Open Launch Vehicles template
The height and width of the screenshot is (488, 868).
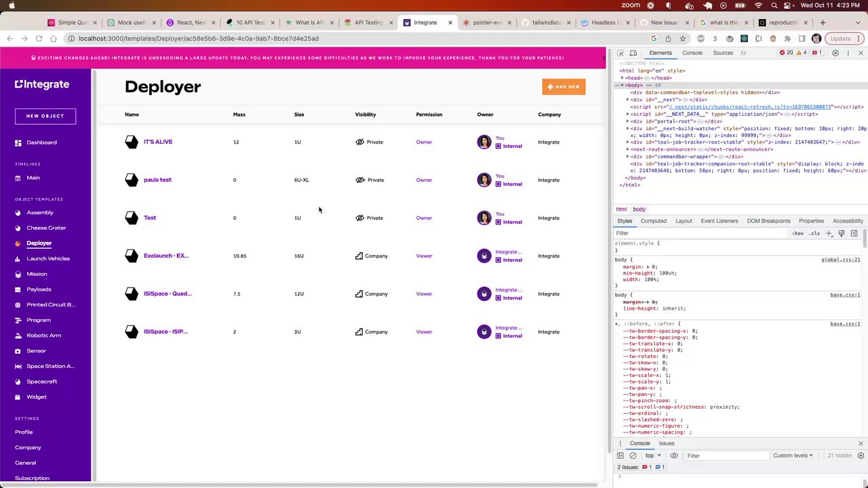click(x=42, y=258)
